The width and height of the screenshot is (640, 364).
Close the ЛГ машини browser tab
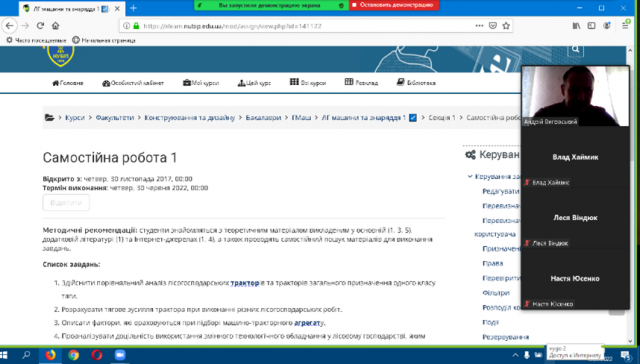coord(118,9)
